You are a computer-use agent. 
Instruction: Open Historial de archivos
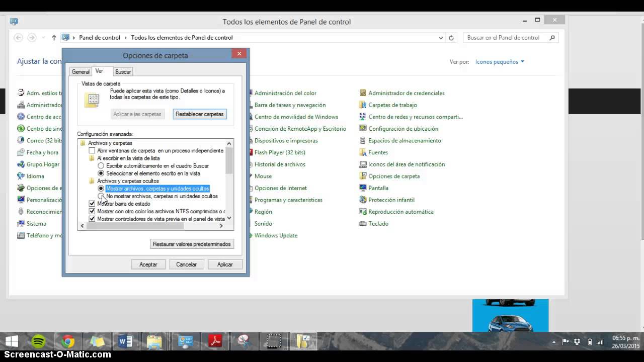pyautogui.click(x=279, y=164)
